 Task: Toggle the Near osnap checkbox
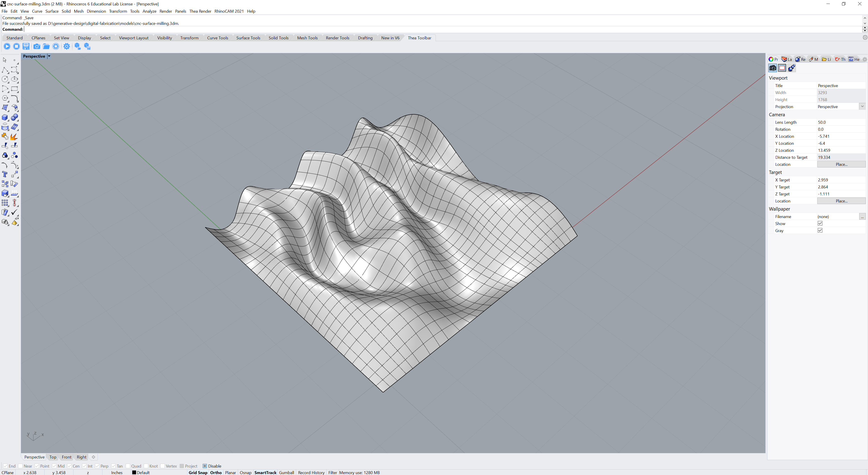[21, 466]
